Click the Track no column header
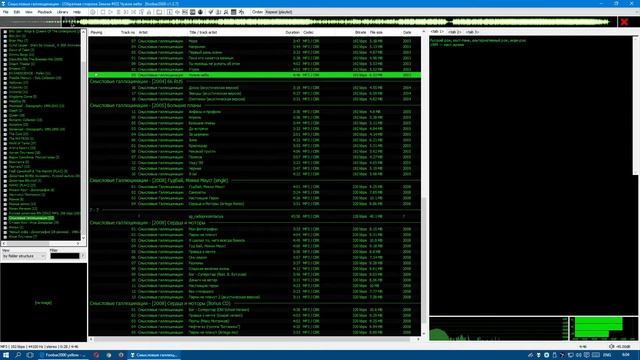This screenshot has height=360, width=640. coord(128,32)
